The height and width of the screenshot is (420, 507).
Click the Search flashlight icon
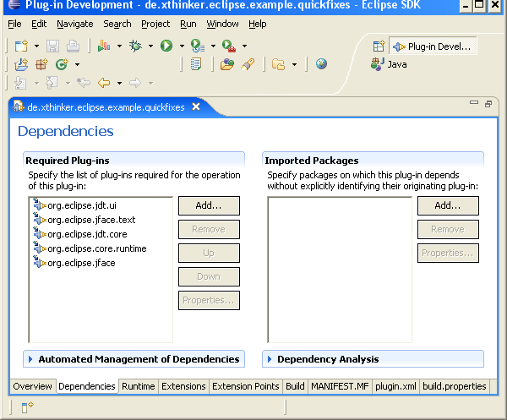coord(248,64)
